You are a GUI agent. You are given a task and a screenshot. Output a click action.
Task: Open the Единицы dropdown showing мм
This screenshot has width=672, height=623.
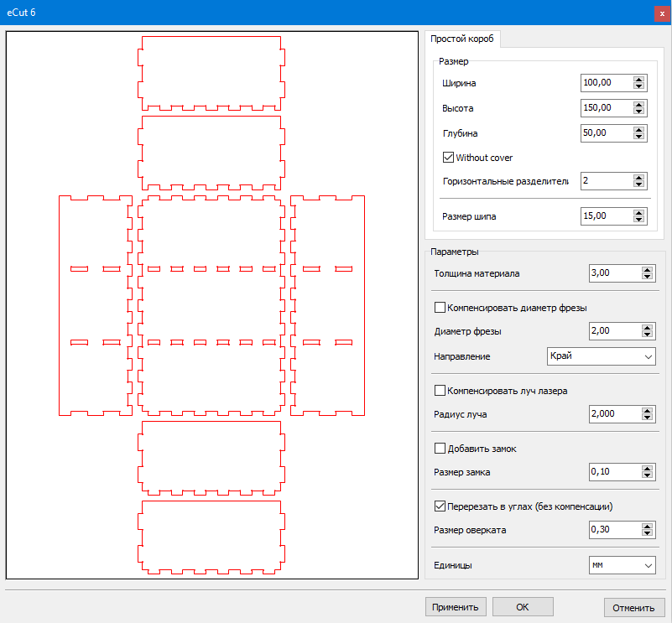[x=623, y=565]
